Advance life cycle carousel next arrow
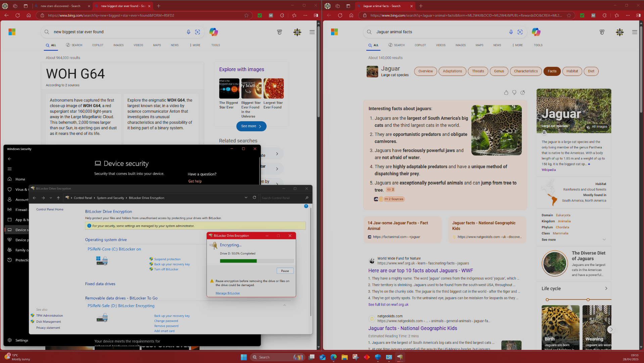The image size is (644, 363). (611, 329)
